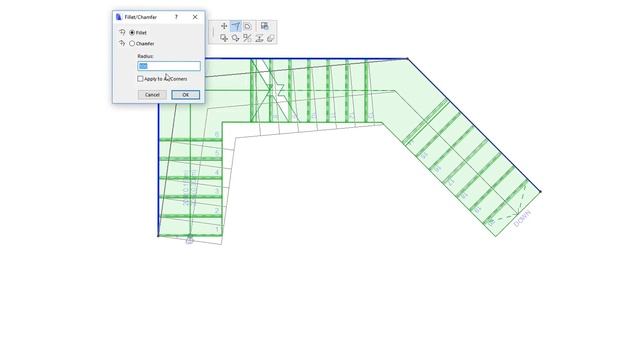
Task: Choose the Offset Edge percent-style icon
Action: [247, 38]
